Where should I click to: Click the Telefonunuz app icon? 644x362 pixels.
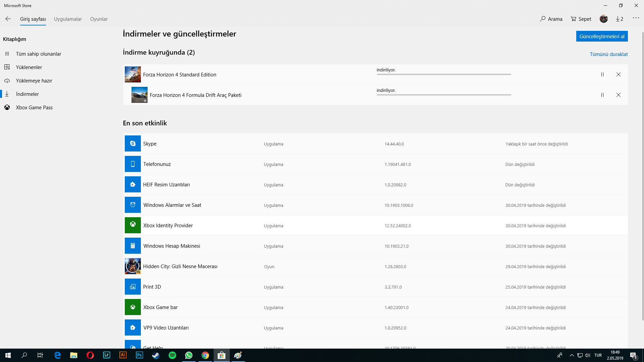coord(133,164)
